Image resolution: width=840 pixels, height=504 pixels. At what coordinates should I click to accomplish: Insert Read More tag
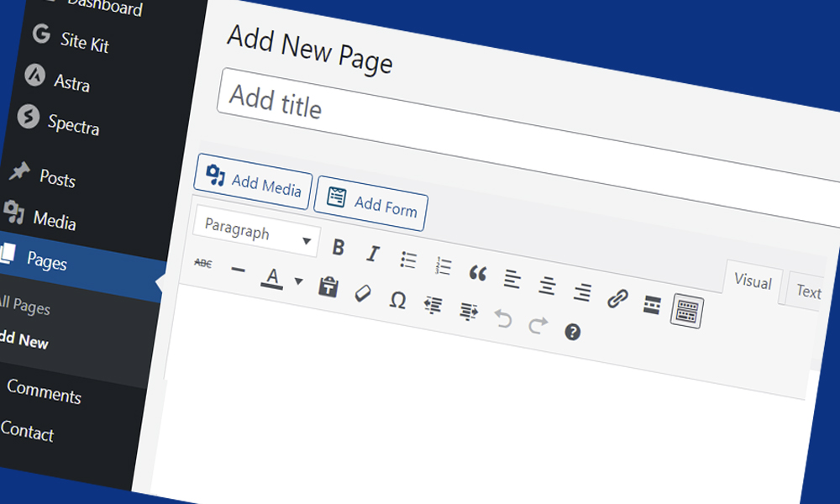pos(652,305)
